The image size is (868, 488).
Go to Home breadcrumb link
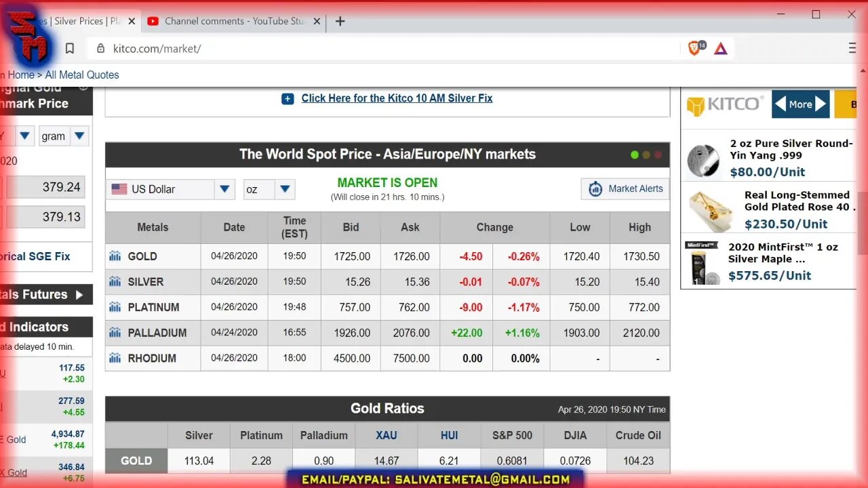click(x=20, y=75)
